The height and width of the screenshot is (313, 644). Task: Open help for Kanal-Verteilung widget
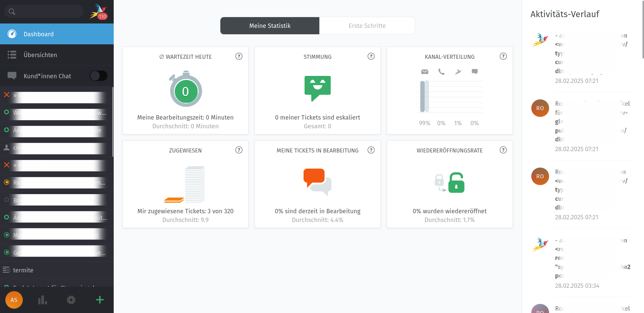pyautogui.click(x=503, y=56)
